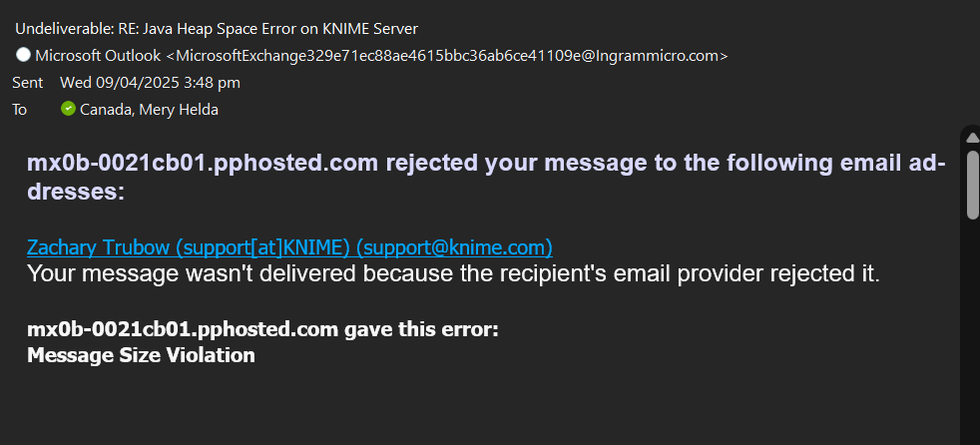Click the sender's white presence status icon
The height and width of the screenshot is (445, 980).
point(23,55)
